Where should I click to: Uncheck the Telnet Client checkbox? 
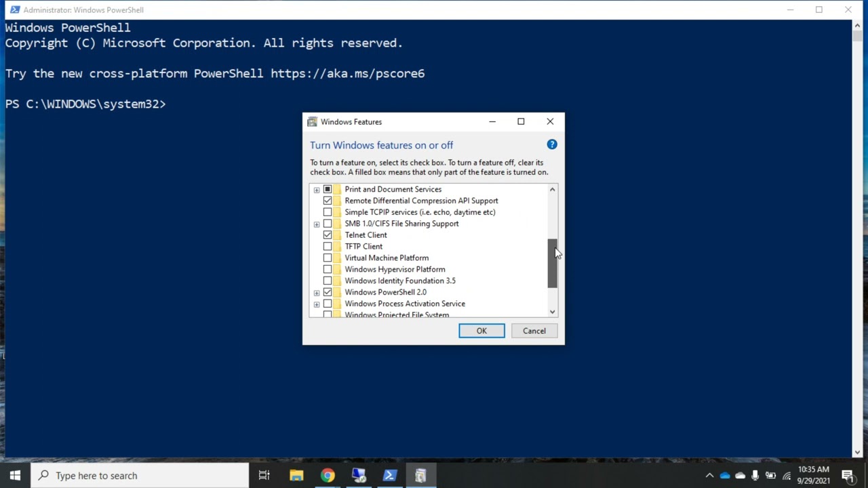click(328, 235)
